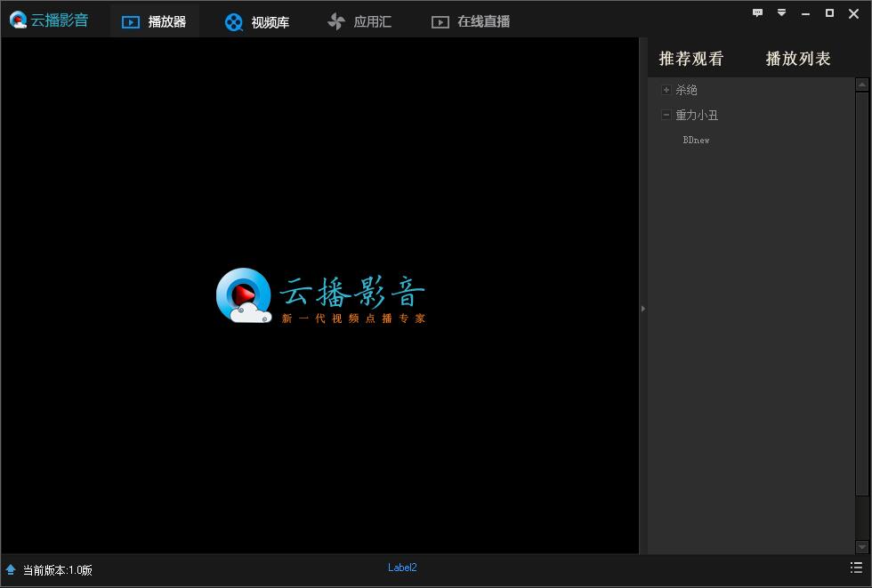Toggle the playlist icon in the status bar
The height and width of the screenshot is (588, 872).
[x=856, y=568]
